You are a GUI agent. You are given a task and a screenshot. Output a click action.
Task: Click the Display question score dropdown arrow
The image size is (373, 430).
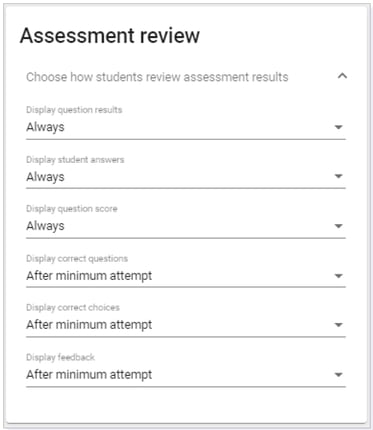(338, 226)
